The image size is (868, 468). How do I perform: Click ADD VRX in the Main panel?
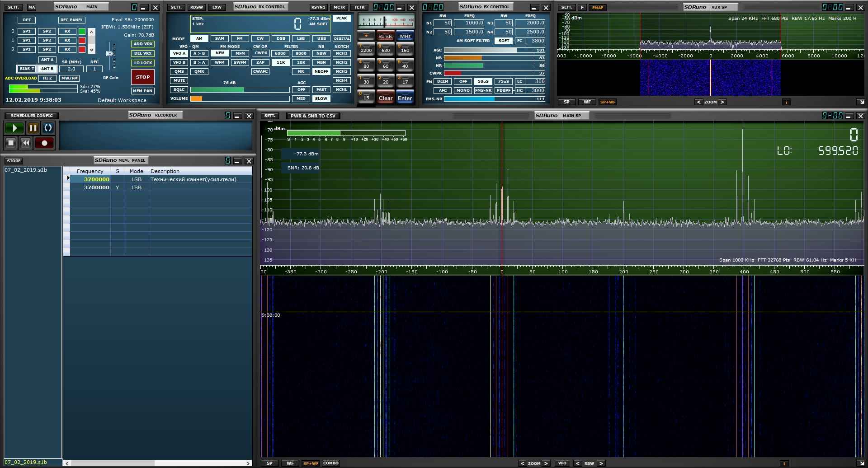[x=143, y=44]
